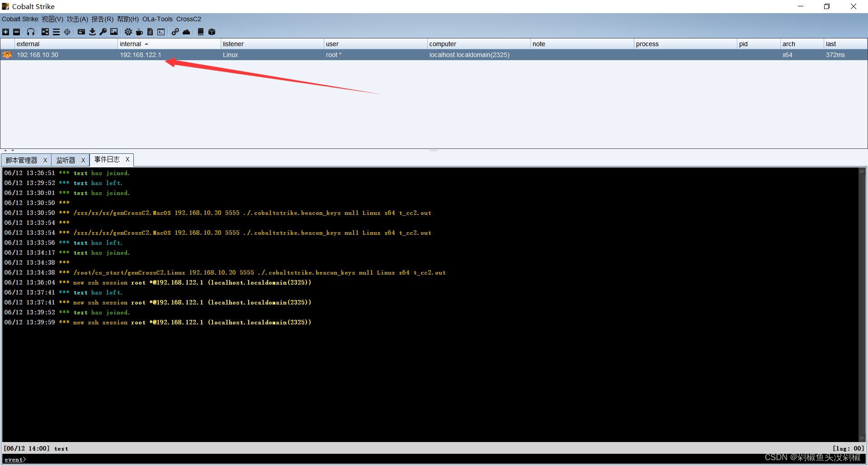Click the document Office macro icon
Viewport: 868px width, 466px height.
(150, 32)
